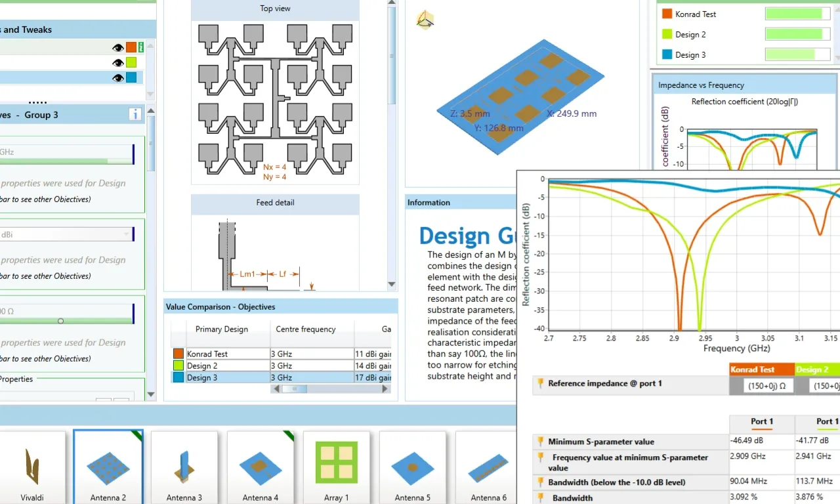Screen dimensions: 840x504
Task: Click the Centre frequency column header
Action: [305, 329]
